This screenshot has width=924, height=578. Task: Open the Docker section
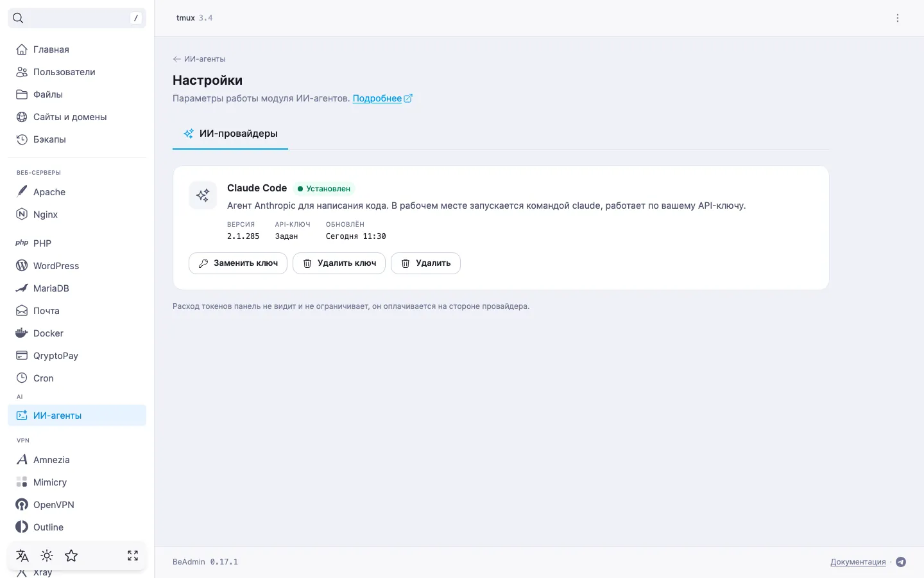pyautogui.click(x=77, y=333)
